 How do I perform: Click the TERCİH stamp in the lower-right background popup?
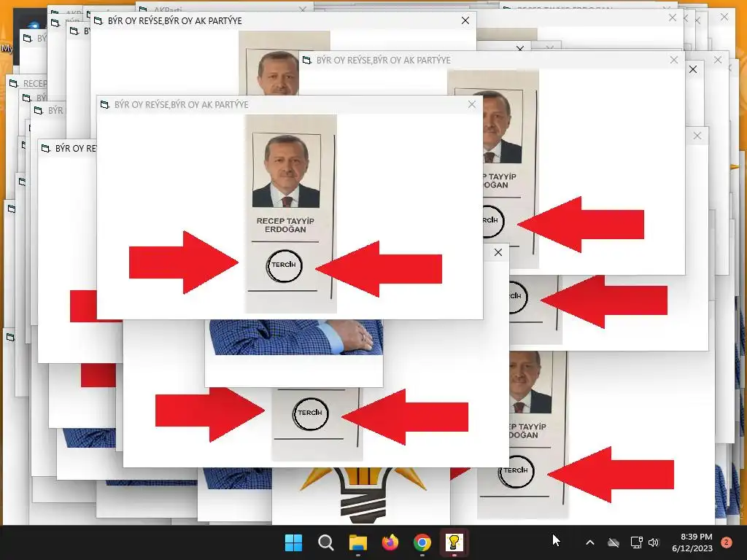point(516,470)
